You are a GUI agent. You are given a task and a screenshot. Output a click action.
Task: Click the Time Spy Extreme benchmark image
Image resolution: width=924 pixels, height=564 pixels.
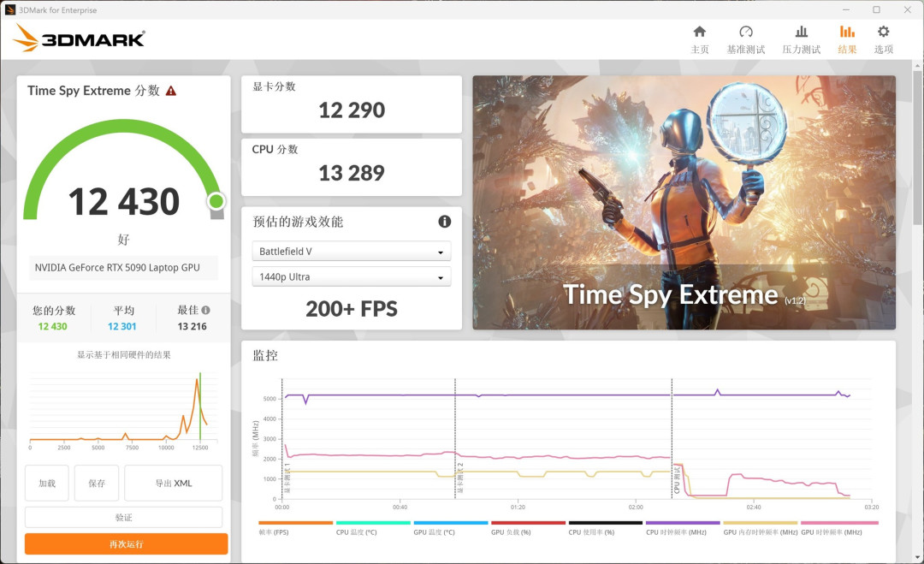(684, 202)
